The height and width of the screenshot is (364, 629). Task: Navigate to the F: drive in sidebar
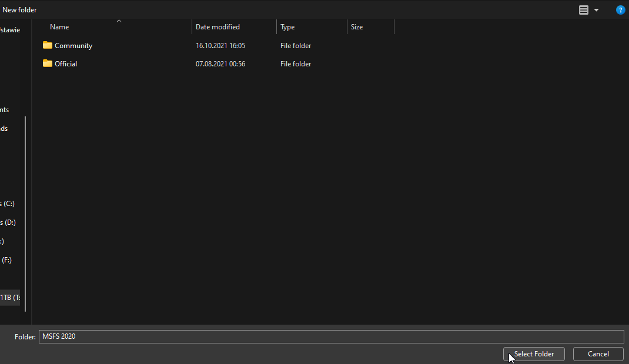click(x=6, y=260)
